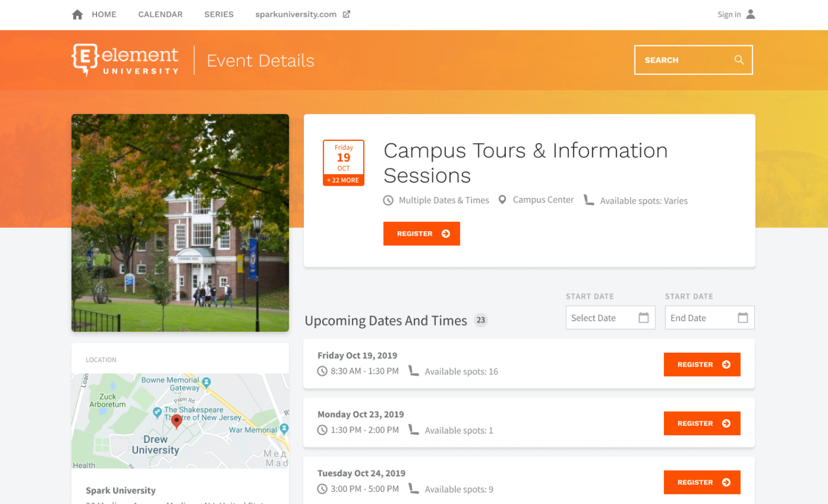This screenshot has height=504, width=828.
Task: Click the home icon in the navigation bar
Action: tap(77, 14)
